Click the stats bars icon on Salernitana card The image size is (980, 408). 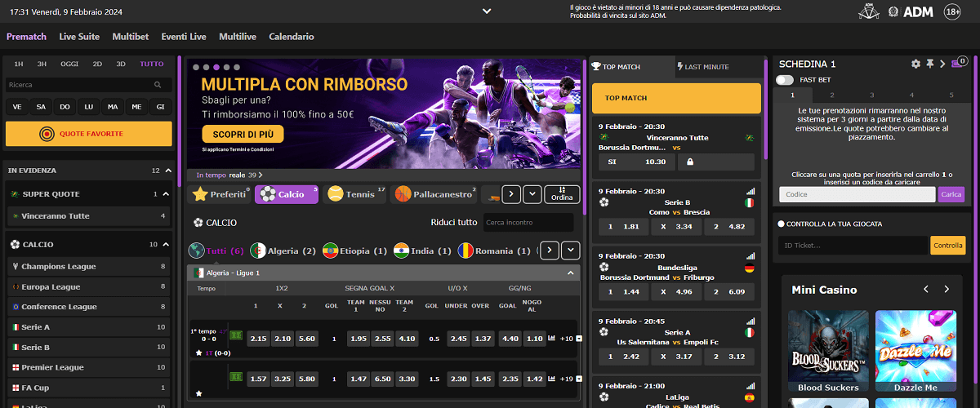751,321
